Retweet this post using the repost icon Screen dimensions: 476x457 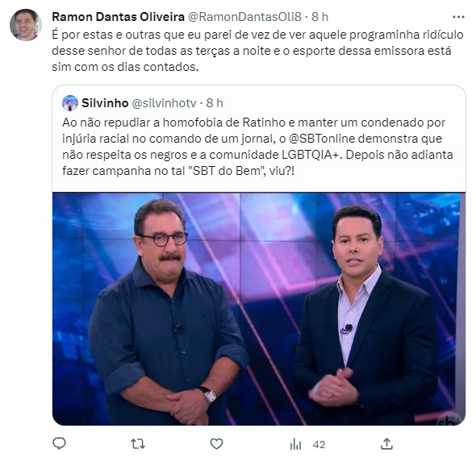click(138, 444)
